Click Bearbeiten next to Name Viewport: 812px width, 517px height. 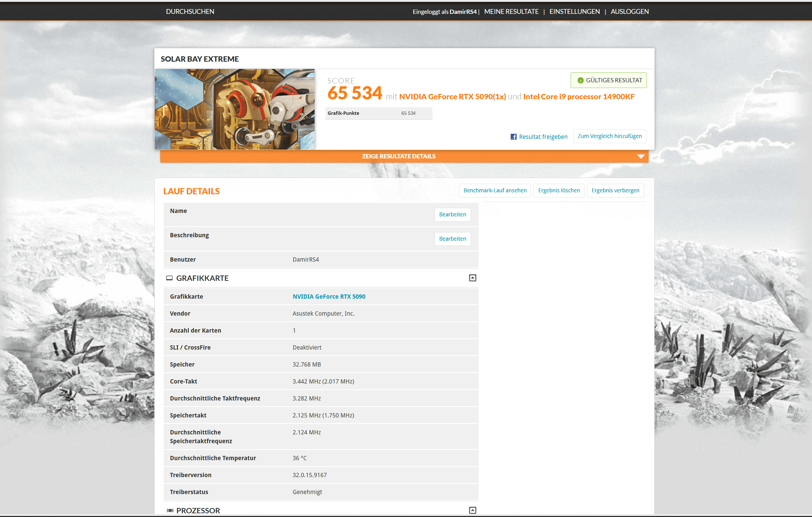[x=452, y=214]
